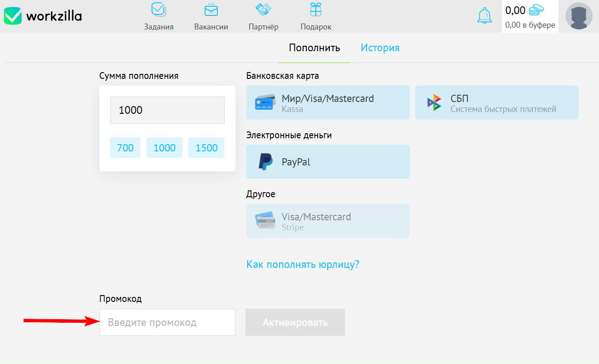Screen dimensions: 599x364
Task: Click the promo code input field
Action: click(x=167, y=322)
